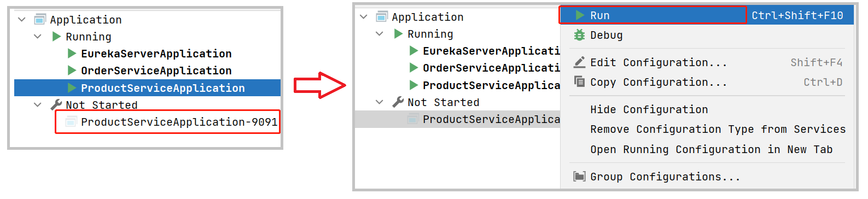Select EurekaServerApplication in the right panel

point(491,51)
